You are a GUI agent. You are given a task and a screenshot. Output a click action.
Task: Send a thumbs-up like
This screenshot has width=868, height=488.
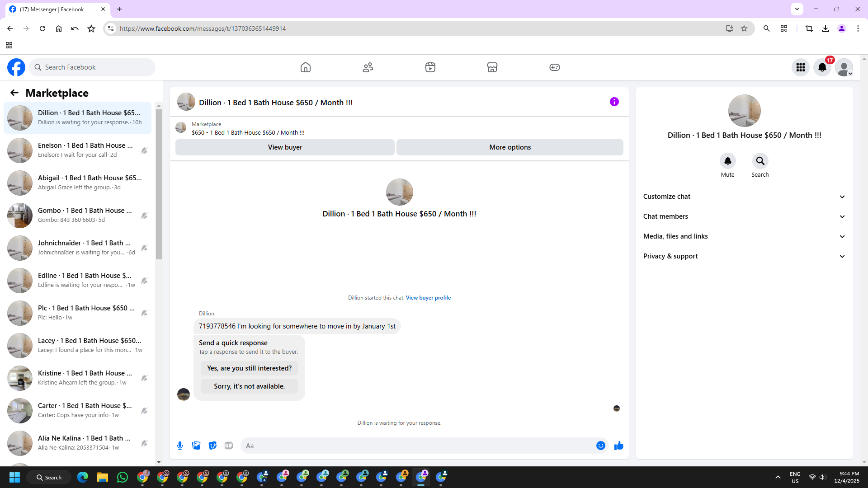[618, 446]
